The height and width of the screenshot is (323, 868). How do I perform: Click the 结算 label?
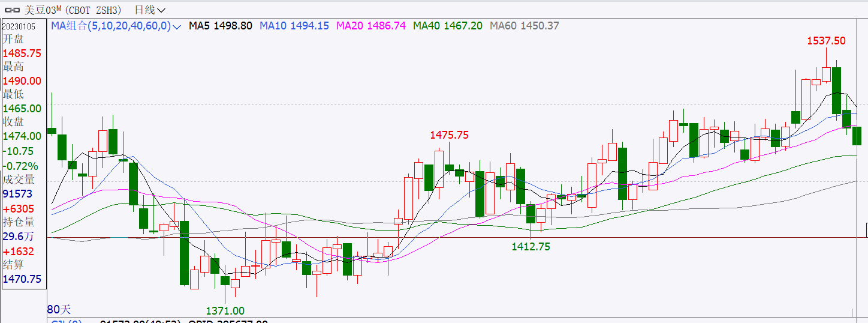click(14, 265)
